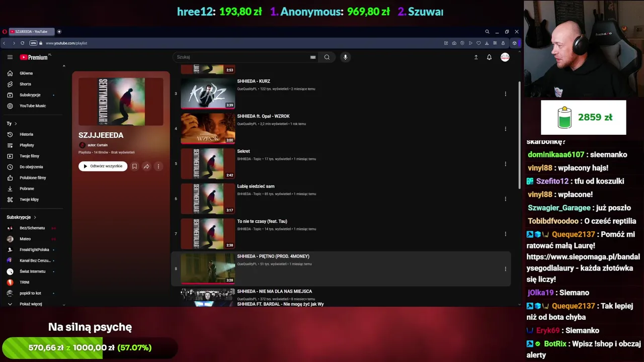The image size is (644, 362).
Task: Play the KURZ video thumbnail
Action: pos(208,94)
